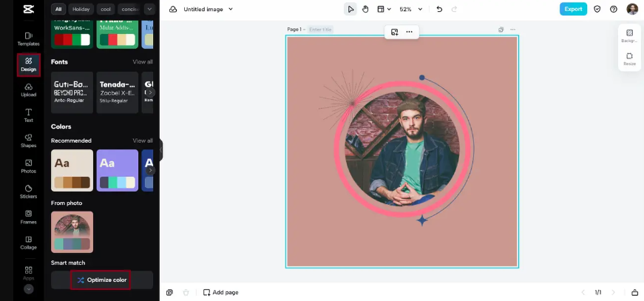644x301 pixels.
Task: Collapse the left design panel handle
Action: click(161, 150)
